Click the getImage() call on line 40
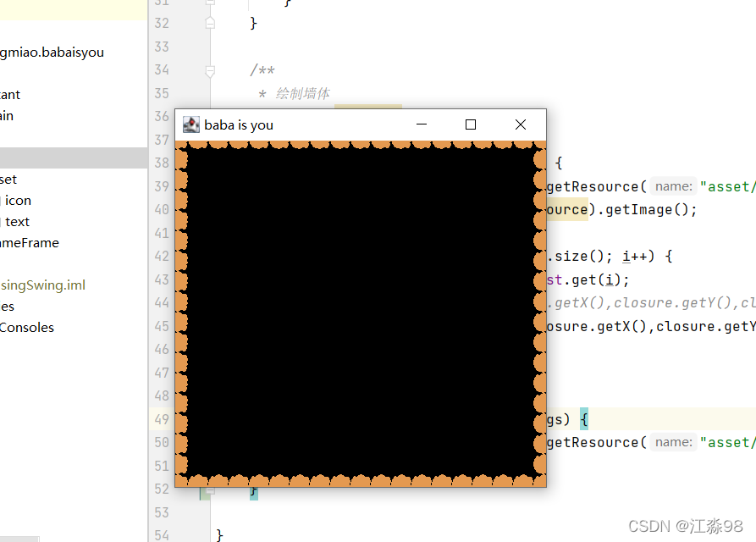The height and width of the screenshot is (542, 756). coord(646,210)
